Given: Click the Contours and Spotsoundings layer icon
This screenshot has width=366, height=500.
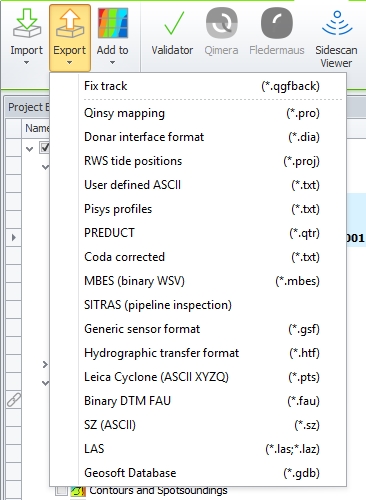Looking at the screenshot, I should 78,491.
